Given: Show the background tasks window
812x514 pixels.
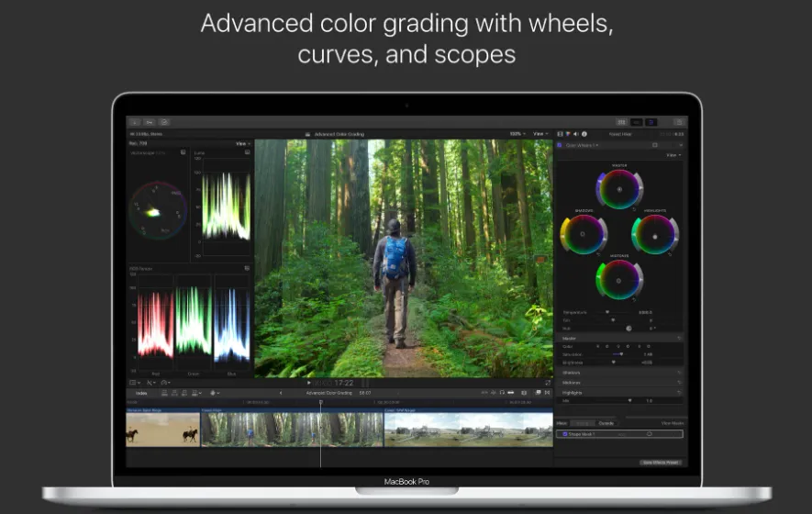Looking at the screenshot, I should click(x=164, y=122).
